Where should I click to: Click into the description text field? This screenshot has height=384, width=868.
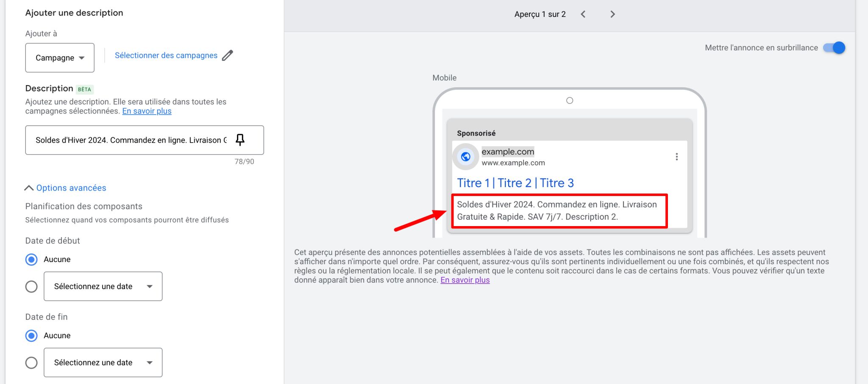tap(131, 140)
